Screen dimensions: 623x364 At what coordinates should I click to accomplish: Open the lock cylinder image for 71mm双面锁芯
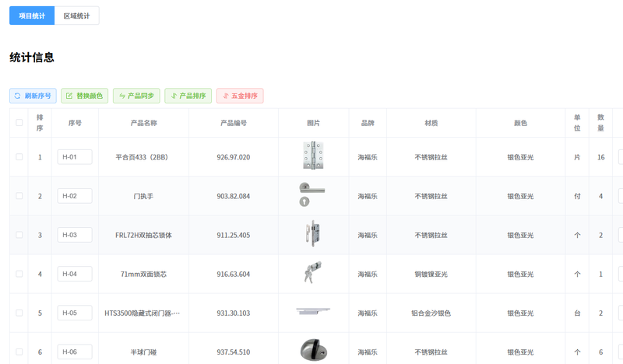[313, 272]
